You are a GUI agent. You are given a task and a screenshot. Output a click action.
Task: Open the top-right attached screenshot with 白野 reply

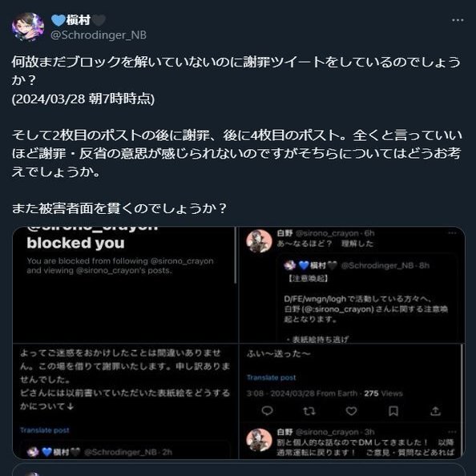(352, 284)
